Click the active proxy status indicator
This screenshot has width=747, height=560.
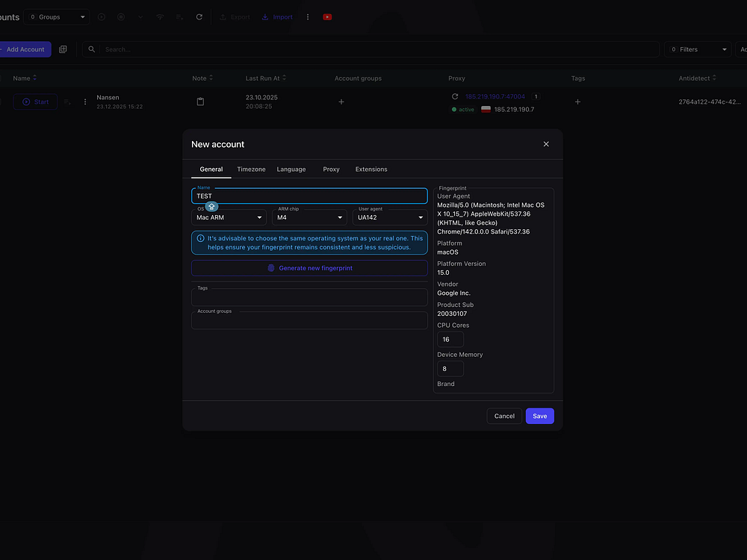coord(462,110)
